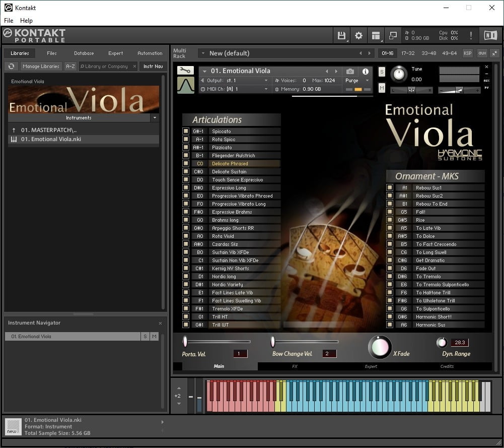Click the save (floppy disk) icon

coord(342,35)
